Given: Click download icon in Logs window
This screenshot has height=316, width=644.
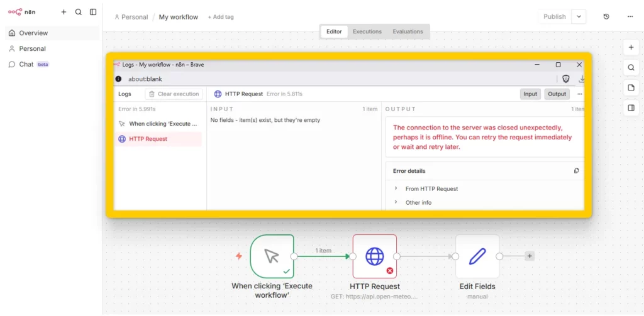Looking at the screenshot, I should pyautogui.click(x=582, y=79).
